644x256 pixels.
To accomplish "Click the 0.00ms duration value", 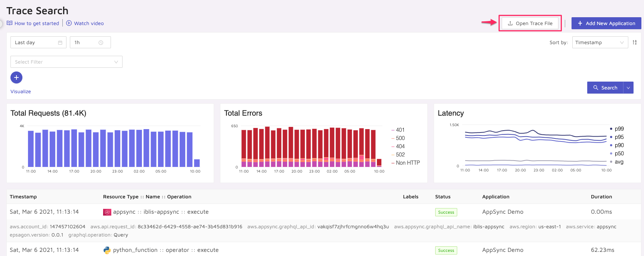I will (x=601, y=212).
